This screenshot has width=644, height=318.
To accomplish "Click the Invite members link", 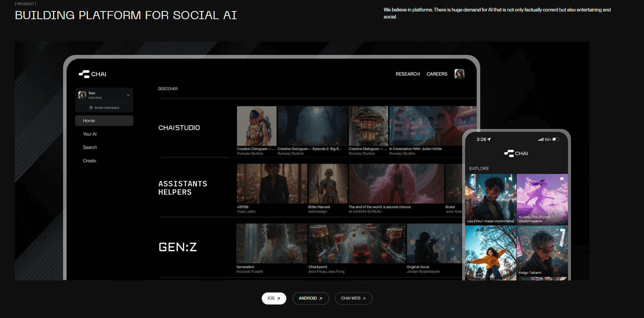I will [x=107, y=108].
